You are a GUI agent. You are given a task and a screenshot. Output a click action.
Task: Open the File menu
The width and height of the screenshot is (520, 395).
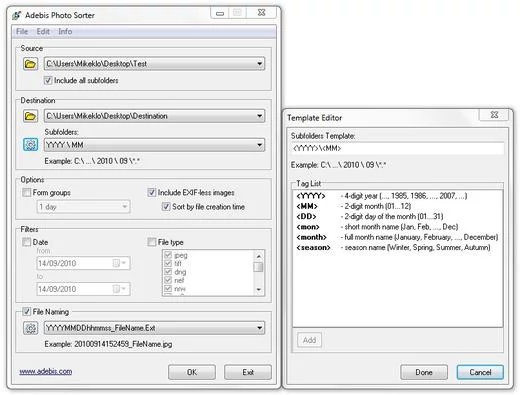[x=22, y=32]
